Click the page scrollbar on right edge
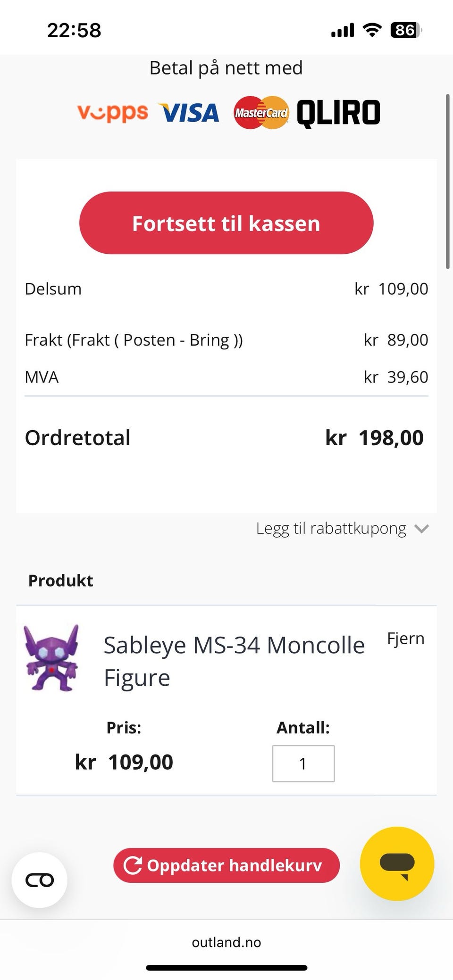The height and width of the screenshot is (980, 453). click(447, 182)
